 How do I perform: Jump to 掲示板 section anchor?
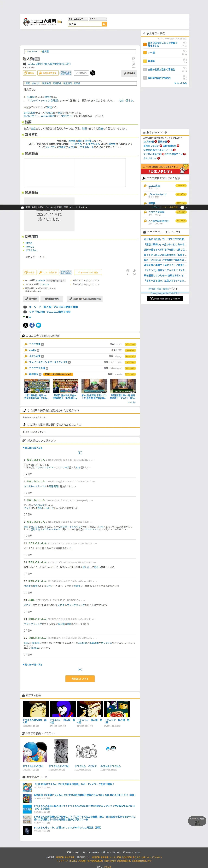coord(77,83)
